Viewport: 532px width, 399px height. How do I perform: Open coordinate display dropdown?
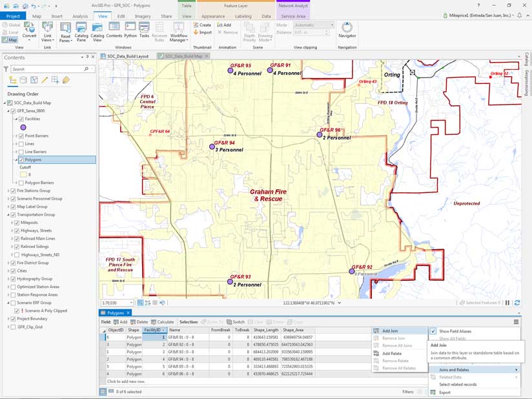(x=340, y=303)
